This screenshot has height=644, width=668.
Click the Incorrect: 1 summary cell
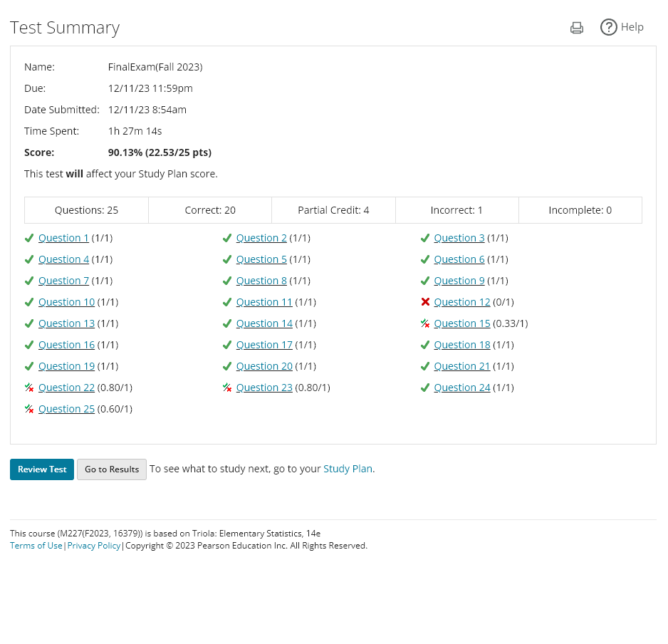click(x=456, y=210)
